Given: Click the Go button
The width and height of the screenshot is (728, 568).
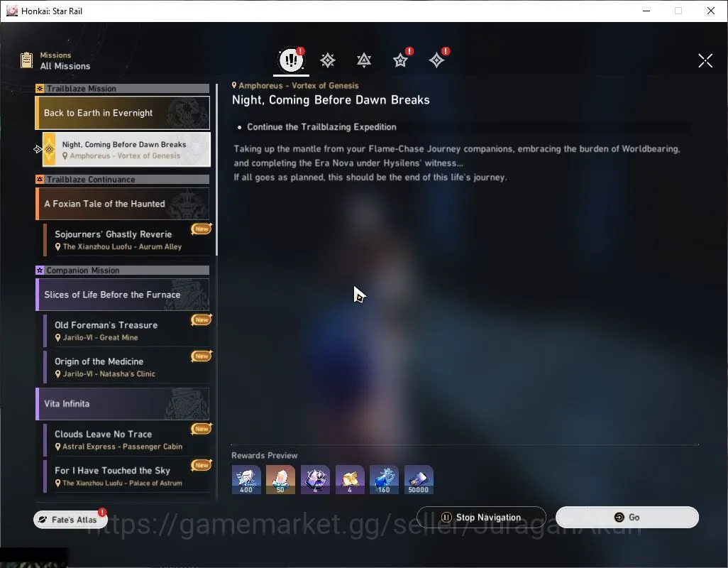Looking at the screenshot, I should pyautogui.click(x=627, y=518).
